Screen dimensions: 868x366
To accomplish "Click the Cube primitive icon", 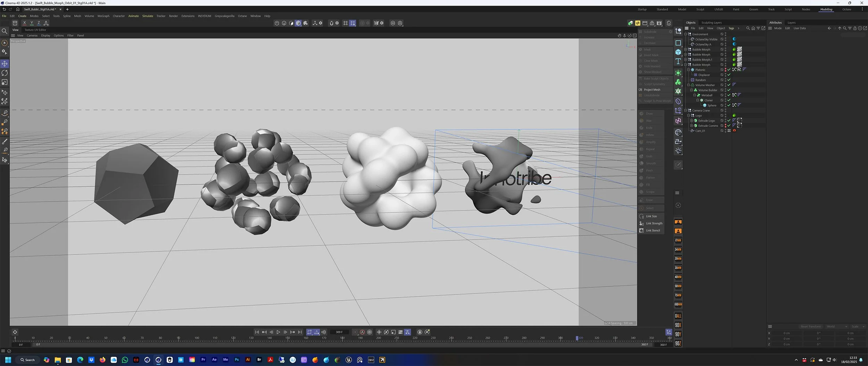I will 678,52.
